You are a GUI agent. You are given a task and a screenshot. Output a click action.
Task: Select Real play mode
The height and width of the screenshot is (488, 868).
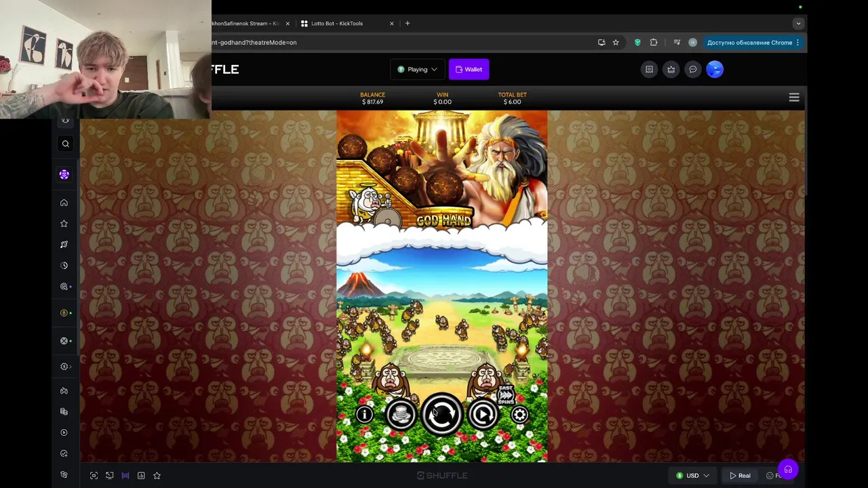740,476
